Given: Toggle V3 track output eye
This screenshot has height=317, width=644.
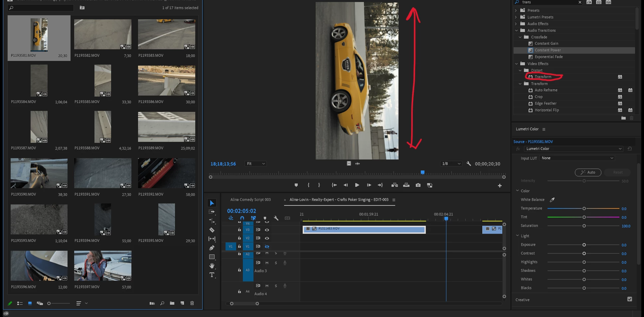Looking at the screenshot, I should pyautogui.click(x=267, y=230).
